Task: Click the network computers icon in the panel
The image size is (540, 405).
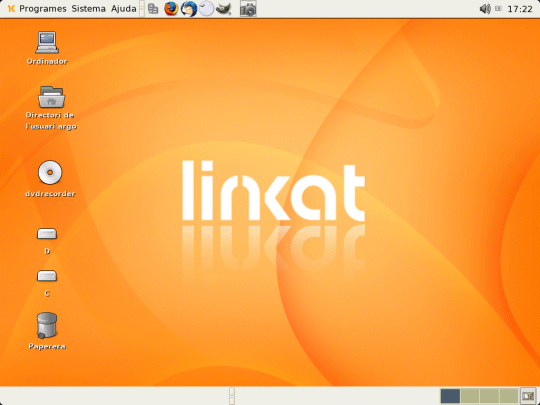Action: pyautogui.click(x=153, y=9)
